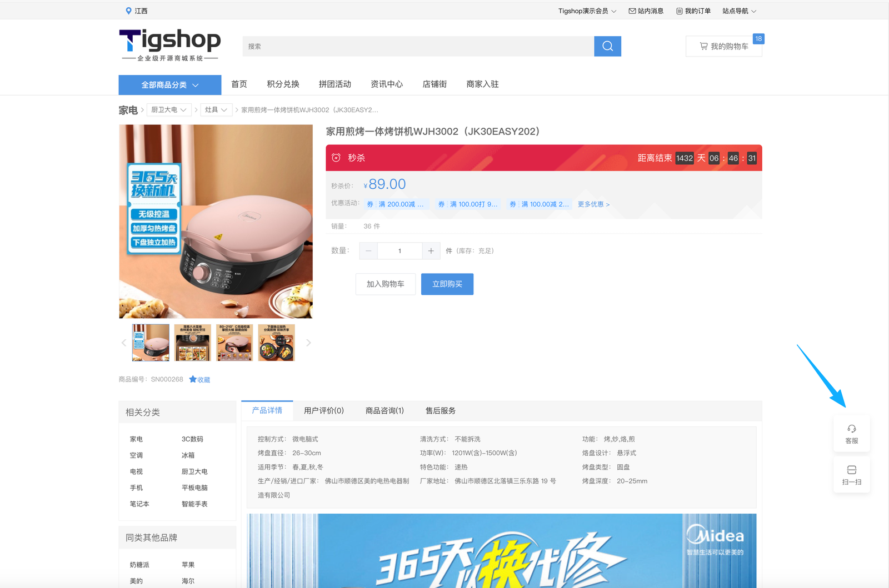Expand the 全部商品分类 category dropdown
889x588 pixels.
point(169,85)
